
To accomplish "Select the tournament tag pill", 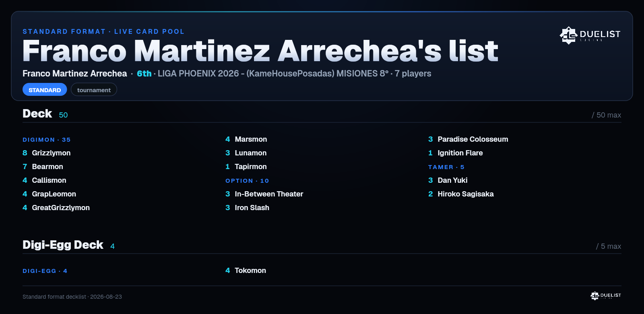I will click(x=94, y=90).
